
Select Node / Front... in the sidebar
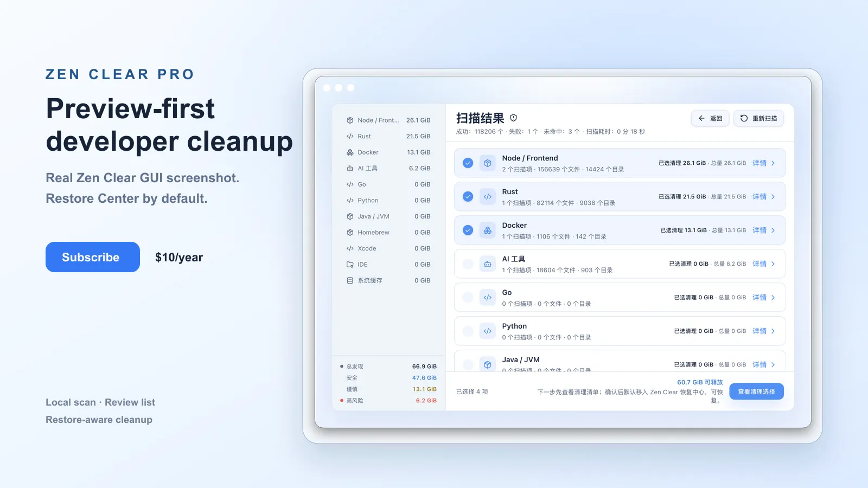[388, 120]
